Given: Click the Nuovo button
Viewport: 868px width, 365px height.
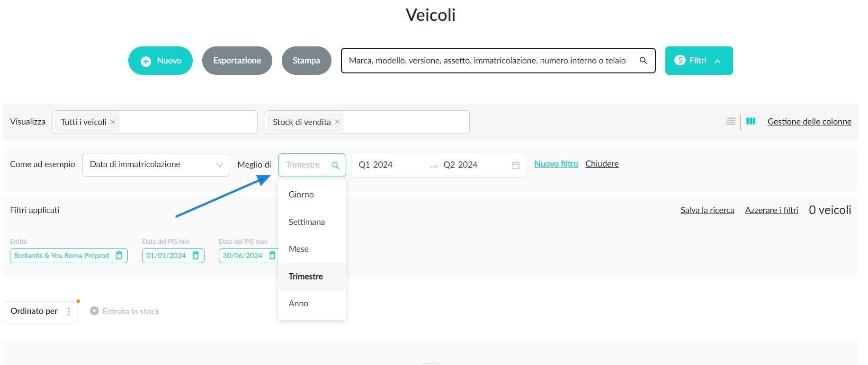Looking at the screenshot, I should click(x=161, y=61).
